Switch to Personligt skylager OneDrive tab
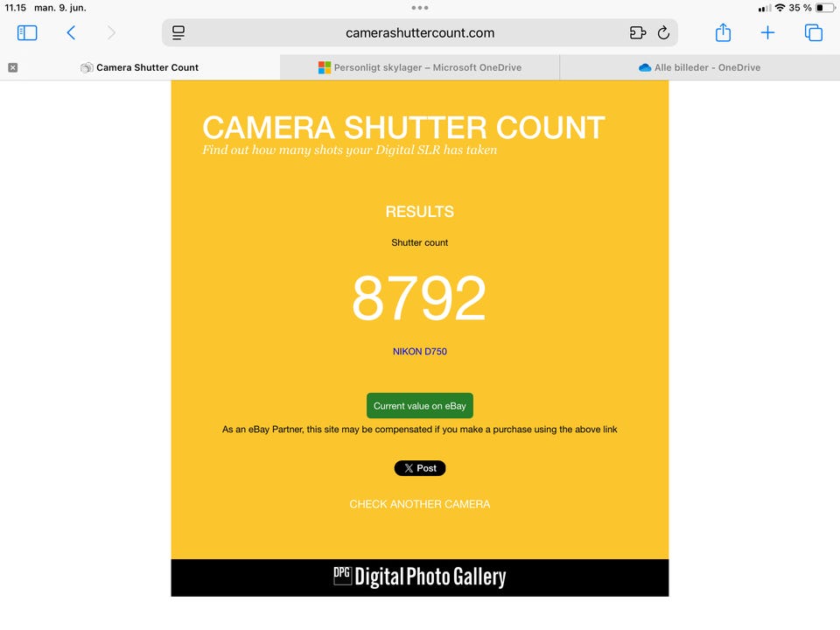Image resolution: width=840 pixels, height=630 pixels. [420, 67]
